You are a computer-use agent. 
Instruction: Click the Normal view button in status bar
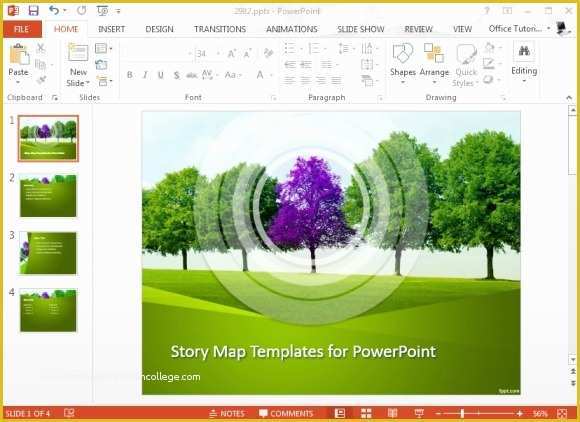point(340,413)
